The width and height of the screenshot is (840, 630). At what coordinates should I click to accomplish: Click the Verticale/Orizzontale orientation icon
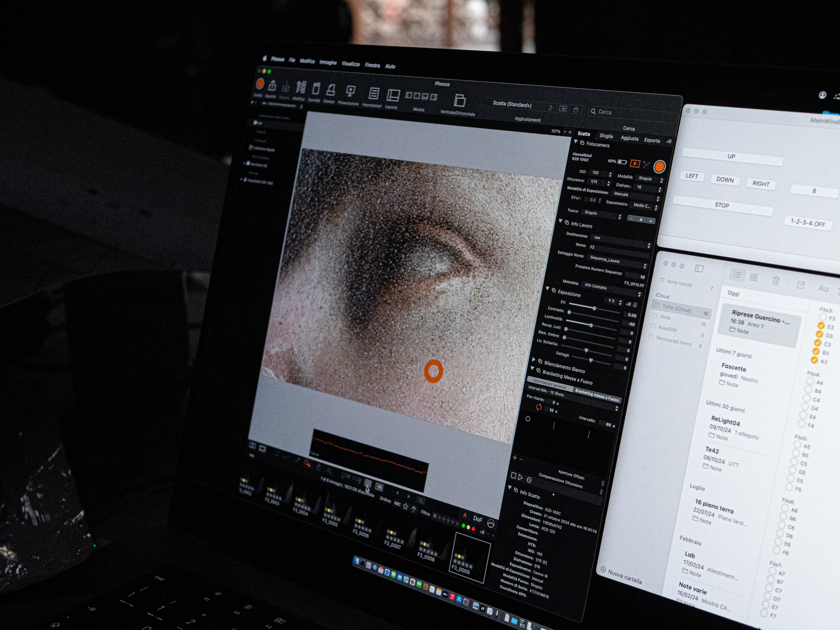tap(459, 101)
